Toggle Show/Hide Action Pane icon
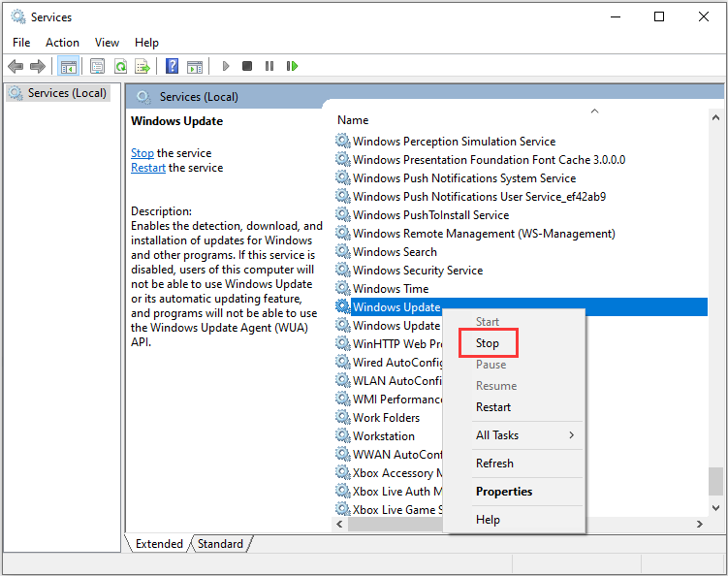Image resolution: width=728 pixels, height=576 pixels. (x=195, y=67)
